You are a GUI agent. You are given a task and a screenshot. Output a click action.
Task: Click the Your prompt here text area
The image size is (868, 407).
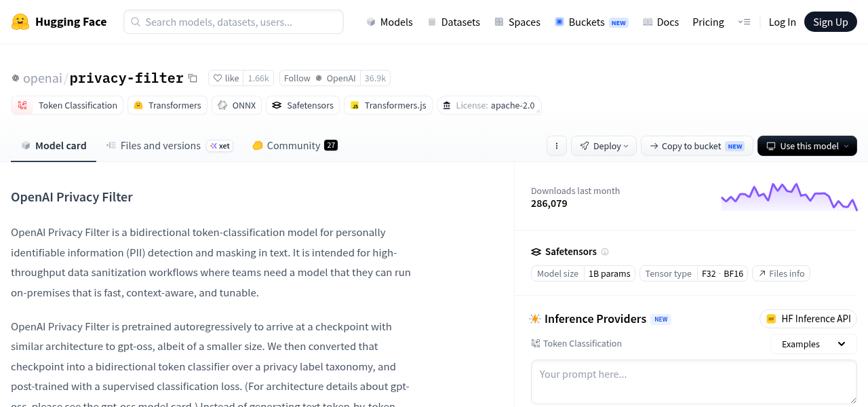(x=694, y=382)
